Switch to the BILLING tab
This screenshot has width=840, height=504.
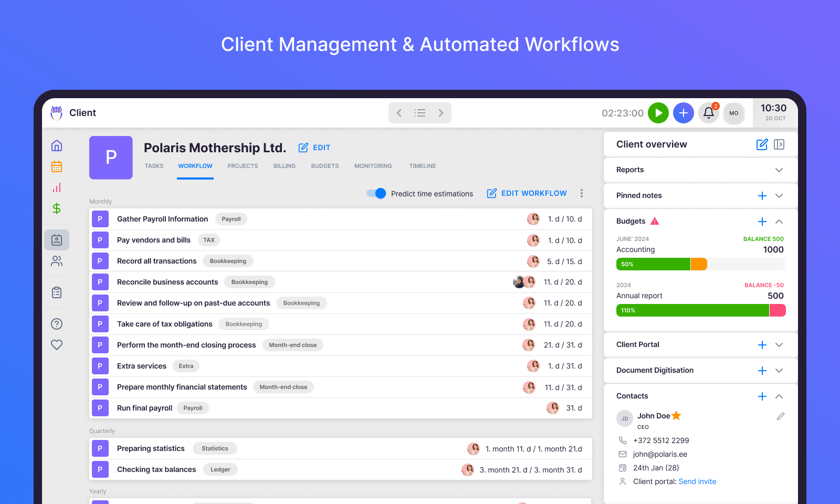[x=284, y=166]
